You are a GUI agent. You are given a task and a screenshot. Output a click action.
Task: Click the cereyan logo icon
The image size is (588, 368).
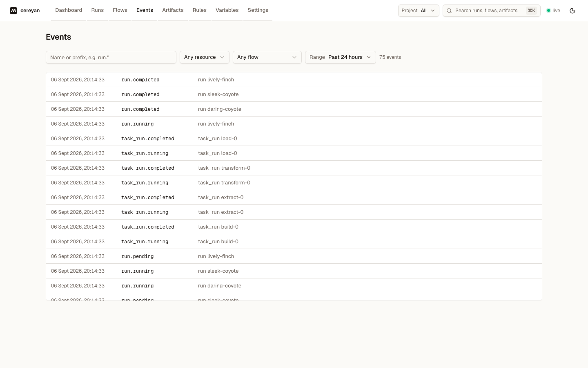point(13,11)
